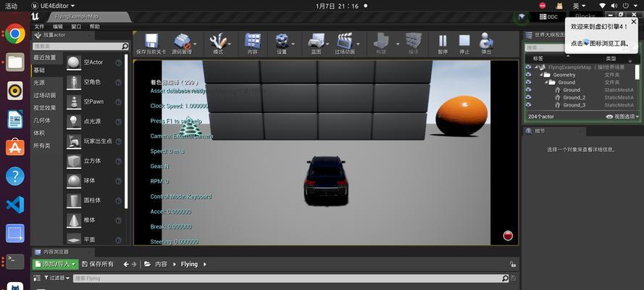Toggle visibility eye for Ground folder

tap(528, 82)
